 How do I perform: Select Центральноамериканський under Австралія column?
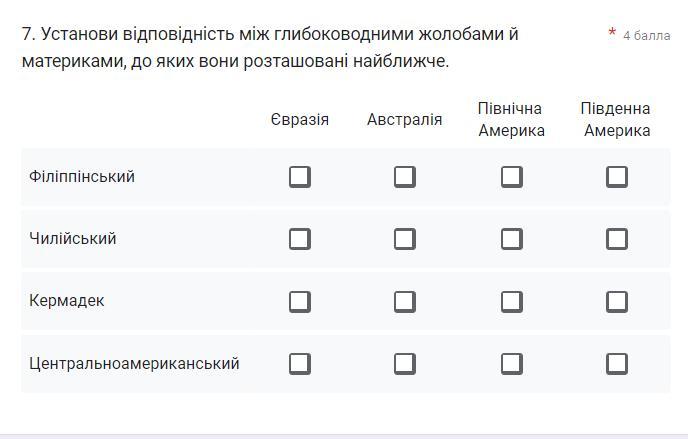[x=404, y=363]
